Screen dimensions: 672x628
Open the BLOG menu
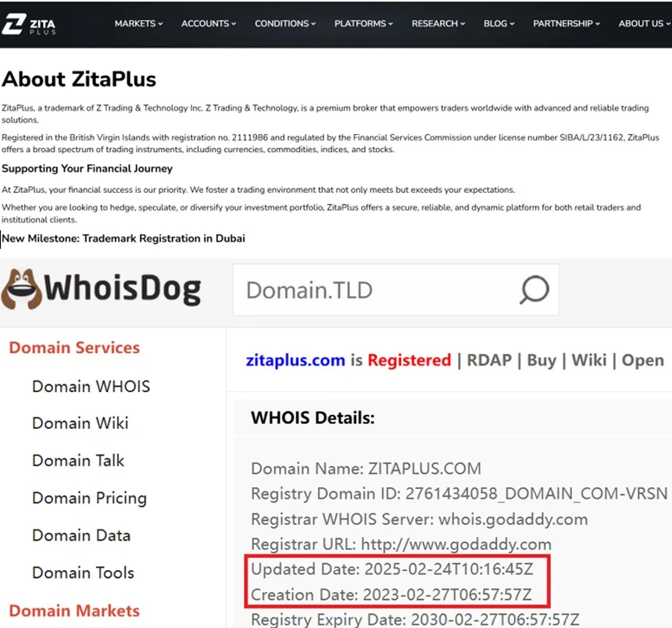pos(499,23)
